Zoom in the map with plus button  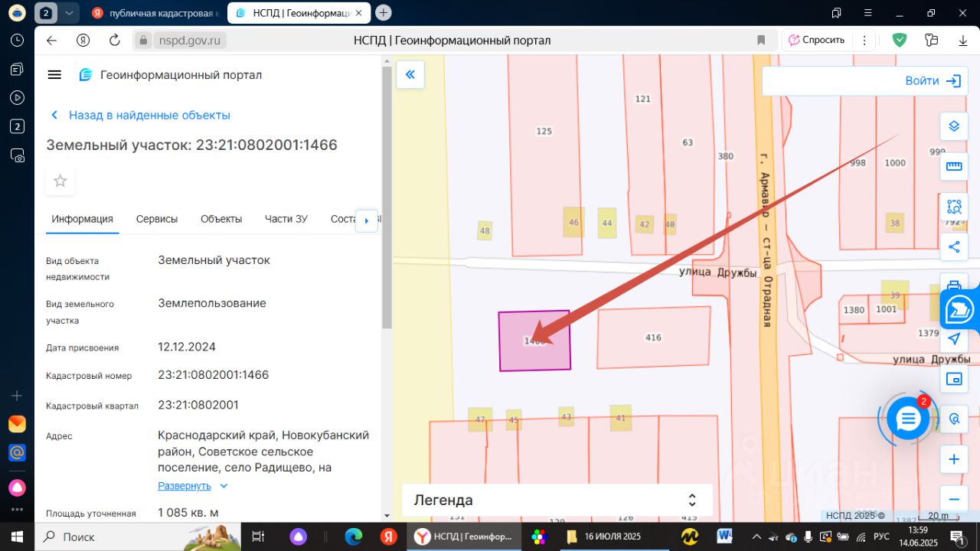pos(954,459)
